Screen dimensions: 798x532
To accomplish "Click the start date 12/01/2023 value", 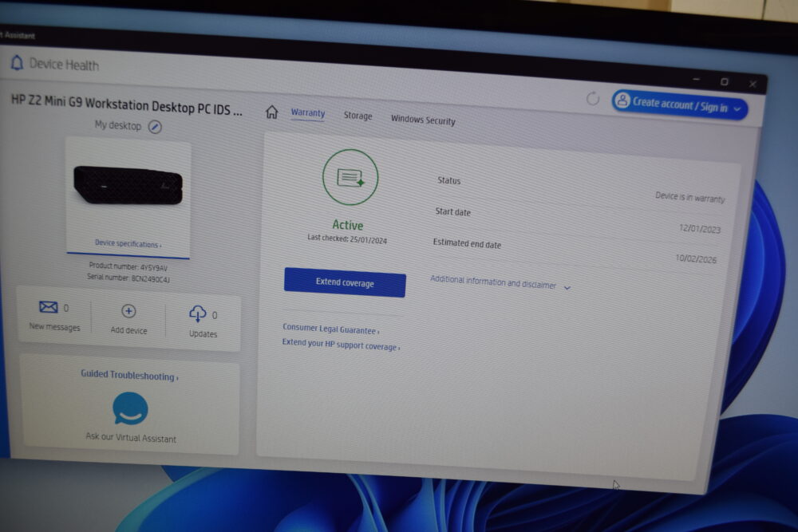I will (x=700, y=228).
